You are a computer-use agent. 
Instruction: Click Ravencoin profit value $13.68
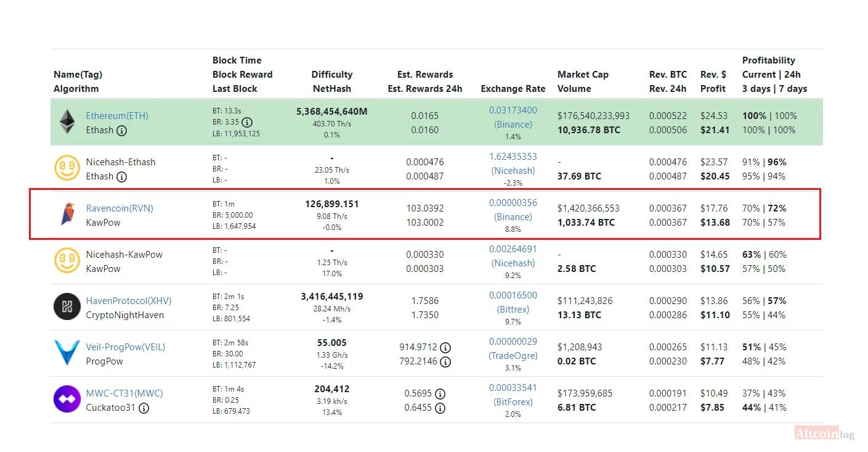[715, 223]
